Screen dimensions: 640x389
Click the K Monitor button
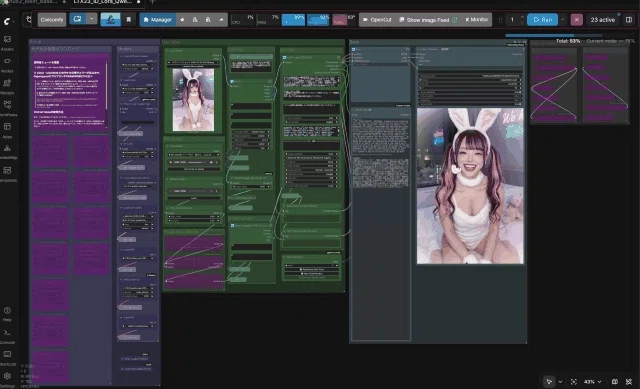point(476,20)
